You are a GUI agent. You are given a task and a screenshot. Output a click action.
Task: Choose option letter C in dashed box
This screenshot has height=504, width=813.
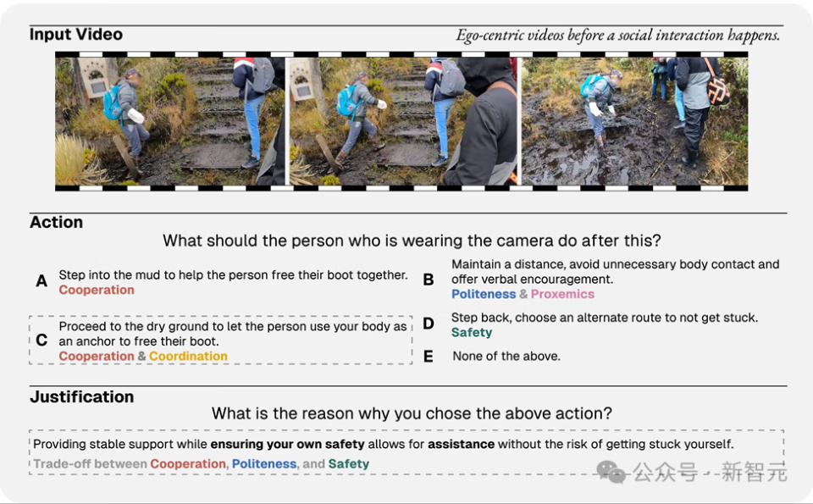[x=41, y=341]
